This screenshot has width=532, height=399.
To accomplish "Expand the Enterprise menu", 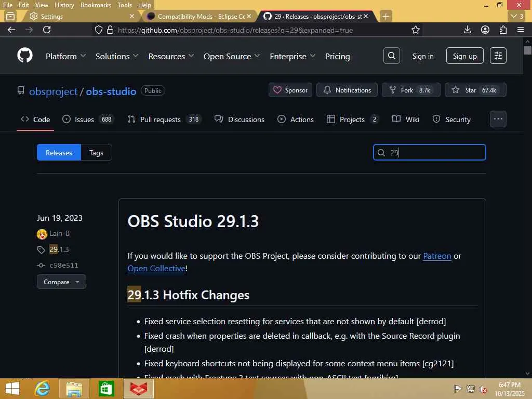I will [x=292, y=56].
